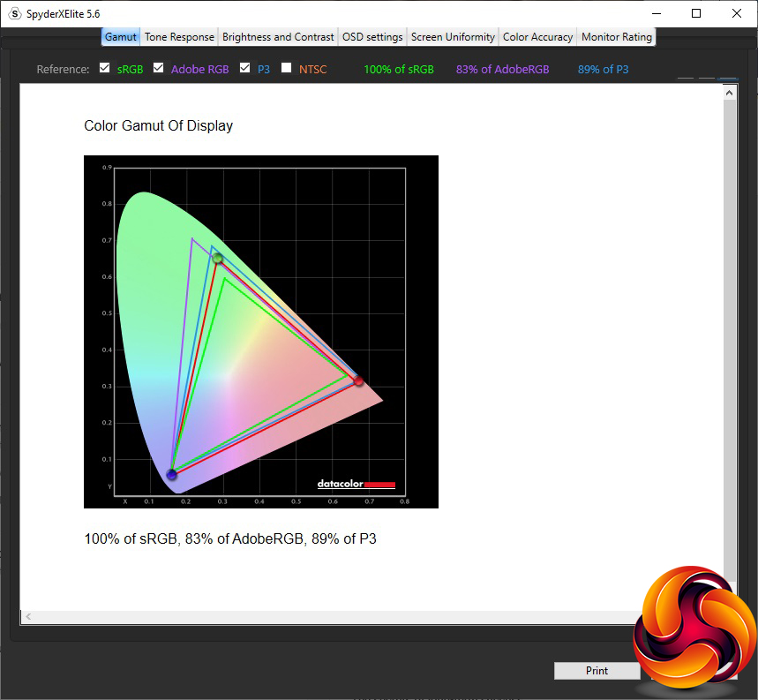Go to the Color Accuracy tab
Image resolution: width=758 pixels, height=700 pixels.
tap(537, 37)
